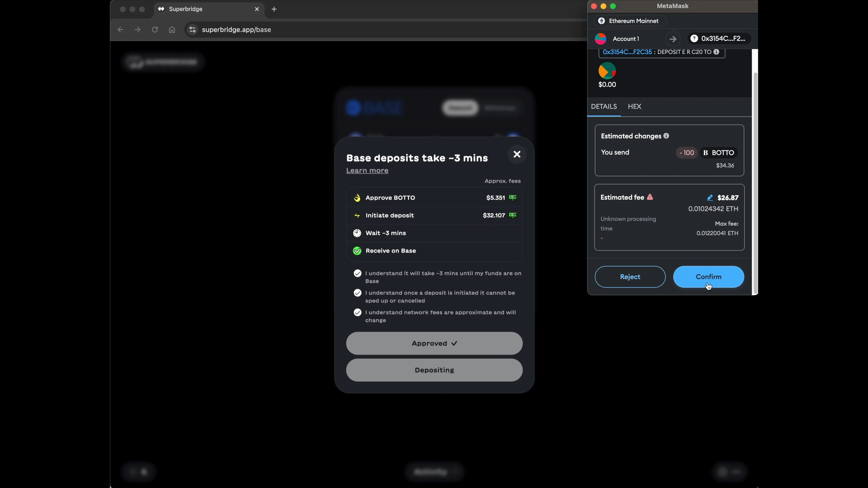Click the Account 1 avatar icon
This screenshot has height=488, width=868.
(x=600, y=39)
